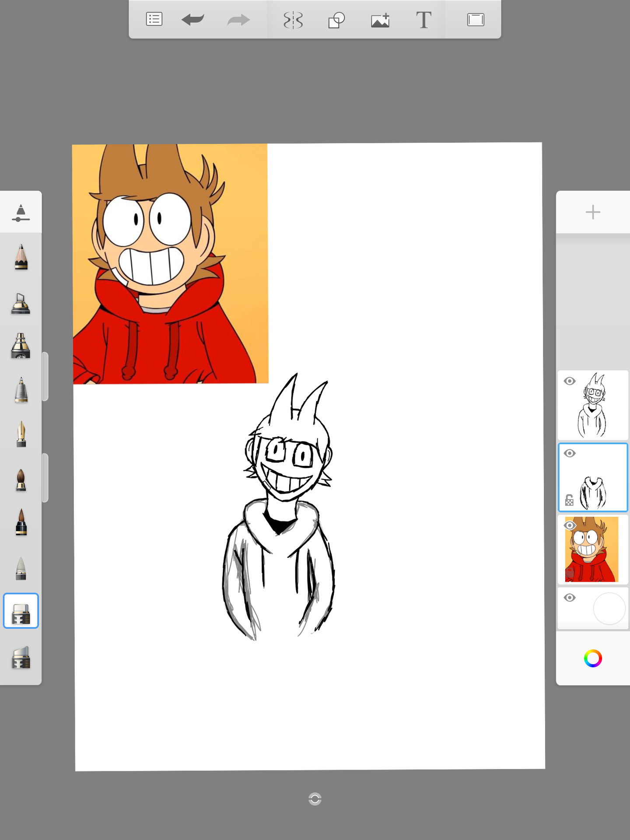Open the shapes and guides tool
630x840 pixels.
(x=336, y=20)
